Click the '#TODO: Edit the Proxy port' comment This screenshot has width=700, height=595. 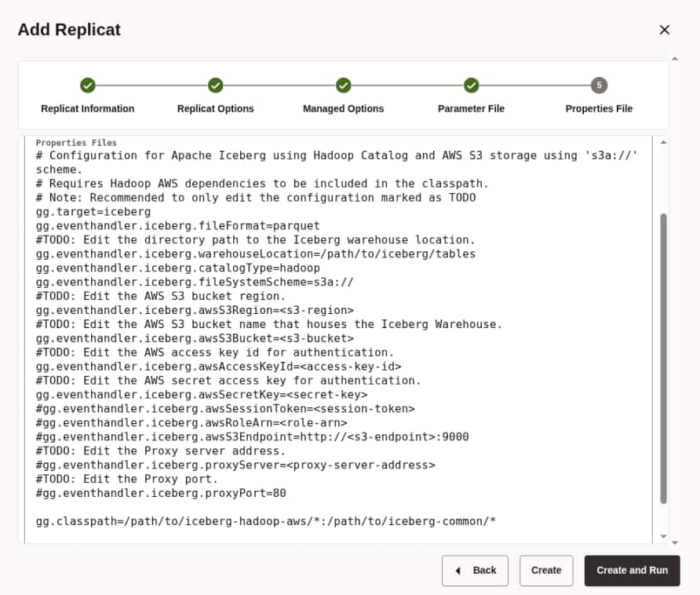pos(127,479)
